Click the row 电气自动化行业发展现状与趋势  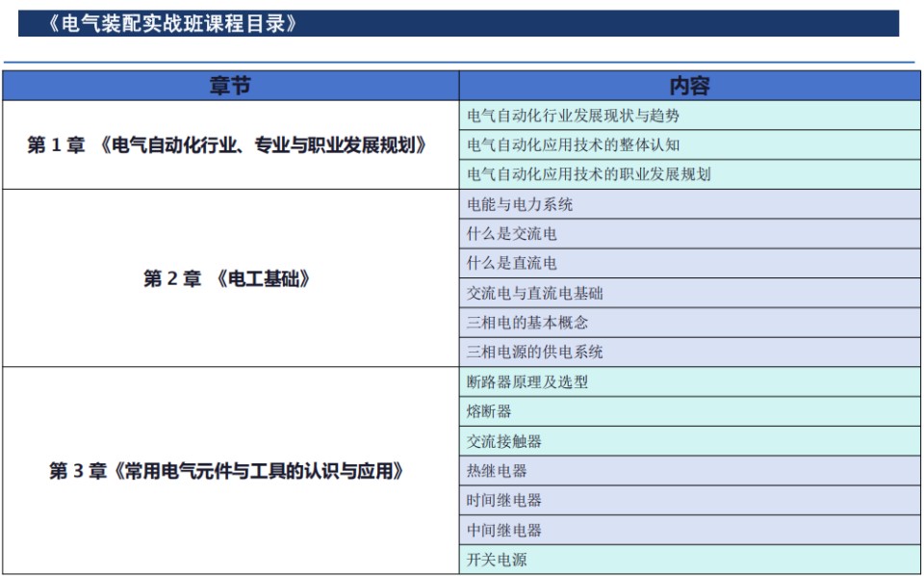(x=689, y=116)
